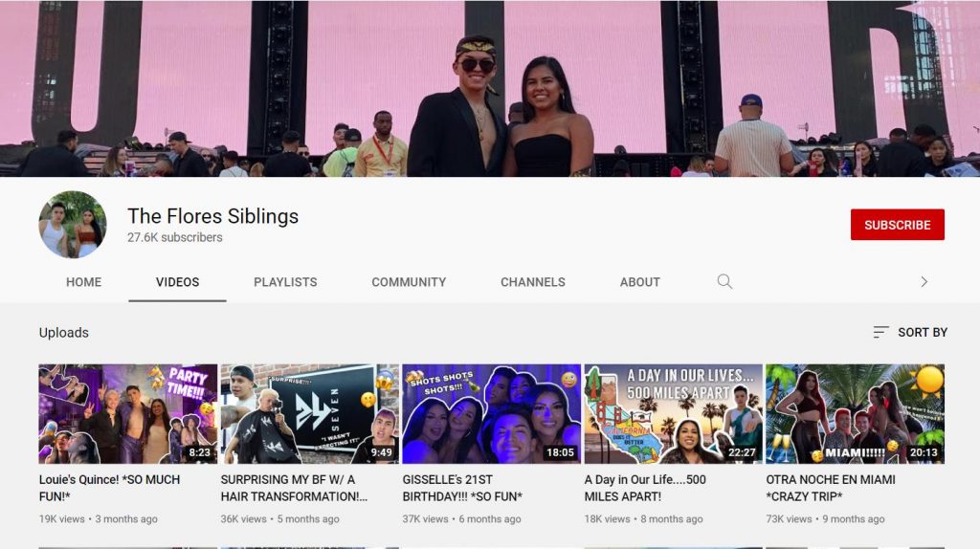The height and width of the screenshot is (549, 980).
Task: Click the title GISSELLE's 21ST BIRTHDAY!!! *SO FUN*
Action: (x=462, y=488)
